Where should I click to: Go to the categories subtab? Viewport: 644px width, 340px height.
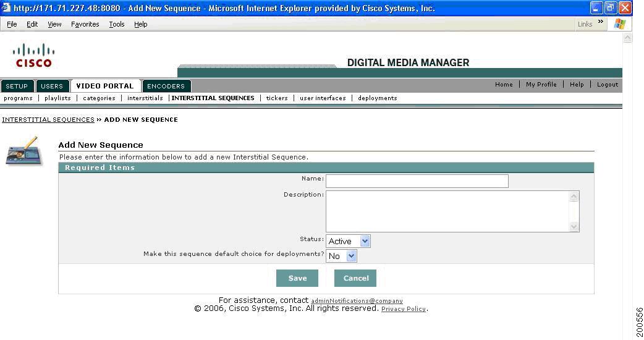[99, 98]
